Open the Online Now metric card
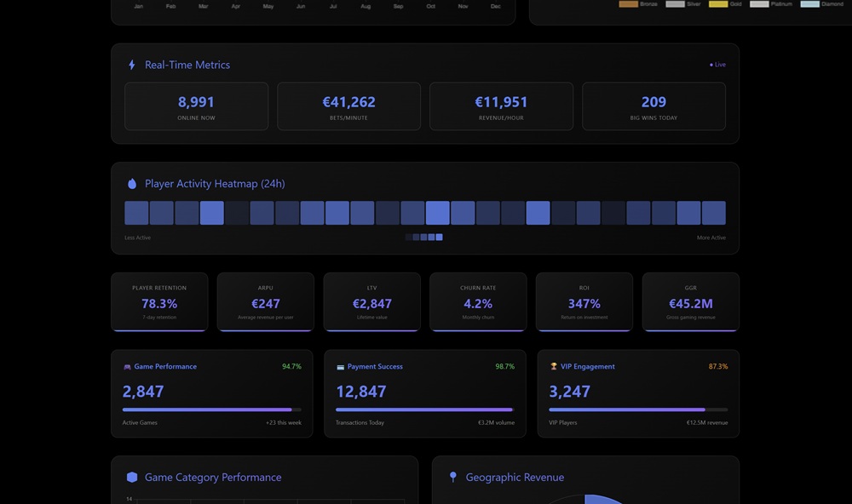852x504 pixels. [x=196, y=106]
